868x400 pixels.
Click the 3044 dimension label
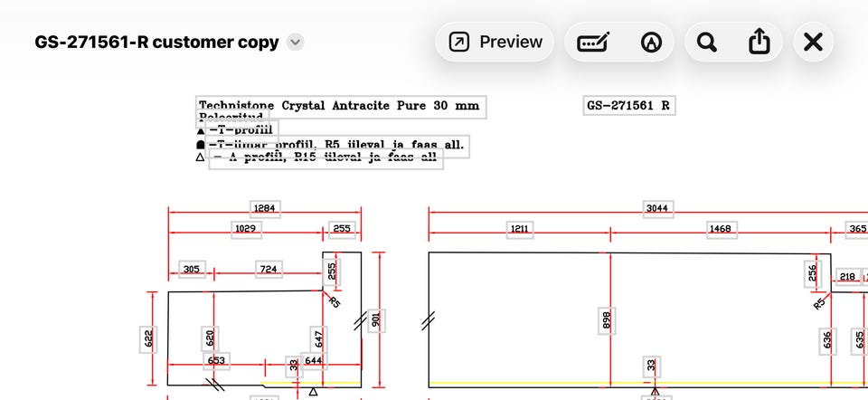coord(658,208)
